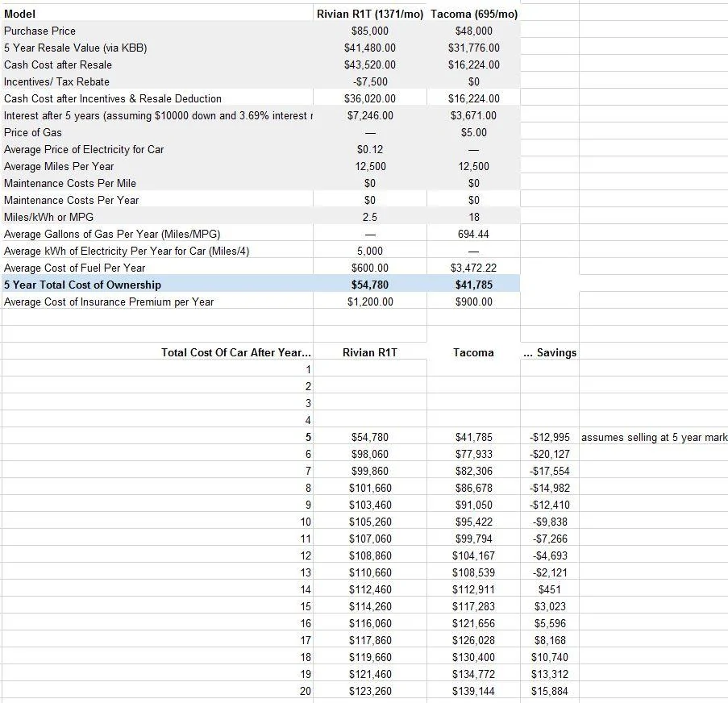Select the 5 Year Total Cost of Ownership label
This screenshot has height=703, width=728.
click(x=83, y=285)
